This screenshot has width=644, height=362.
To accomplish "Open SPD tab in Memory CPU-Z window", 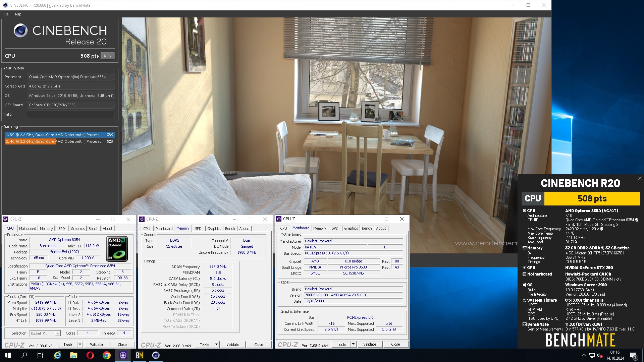I will coord(198,229).
